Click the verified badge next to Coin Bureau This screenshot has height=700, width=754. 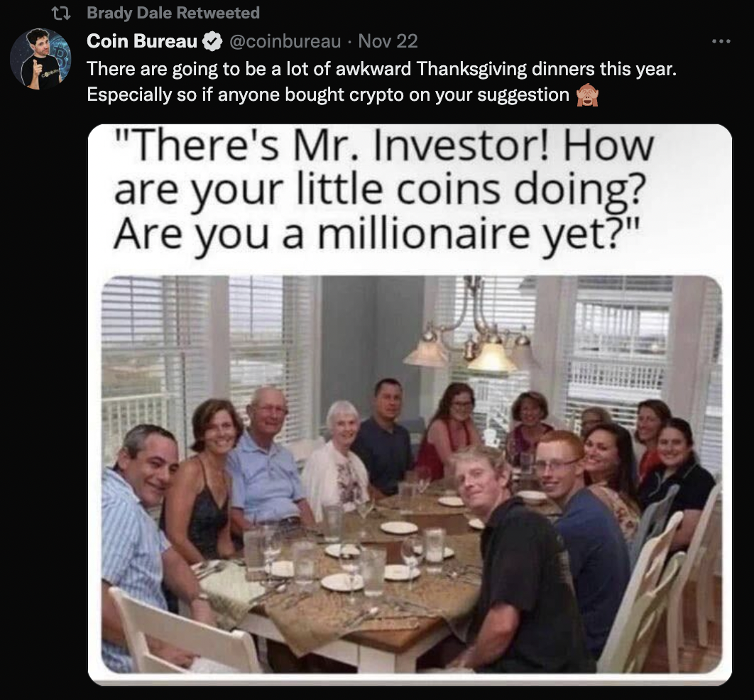tap(212, 42)
